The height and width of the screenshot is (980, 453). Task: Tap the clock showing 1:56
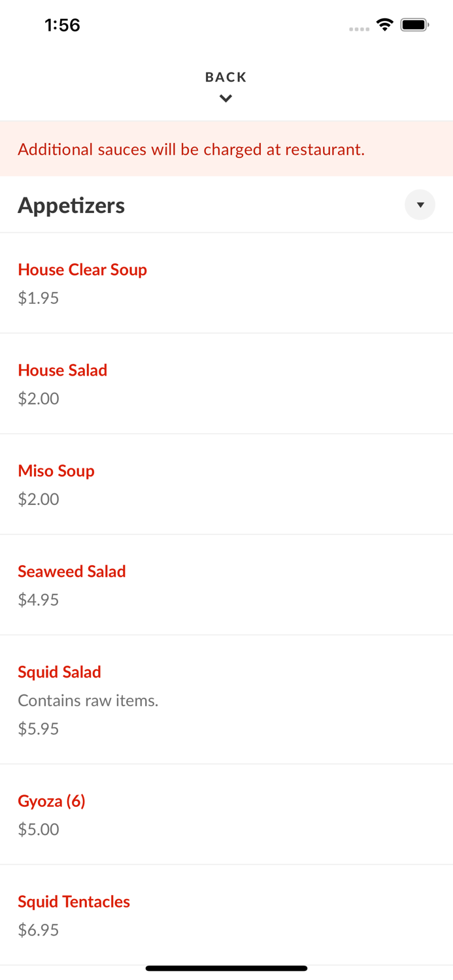(62, 25)
